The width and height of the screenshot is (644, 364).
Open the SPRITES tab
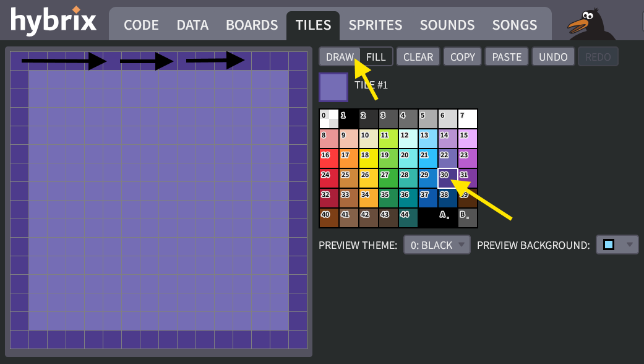point(375,25)
